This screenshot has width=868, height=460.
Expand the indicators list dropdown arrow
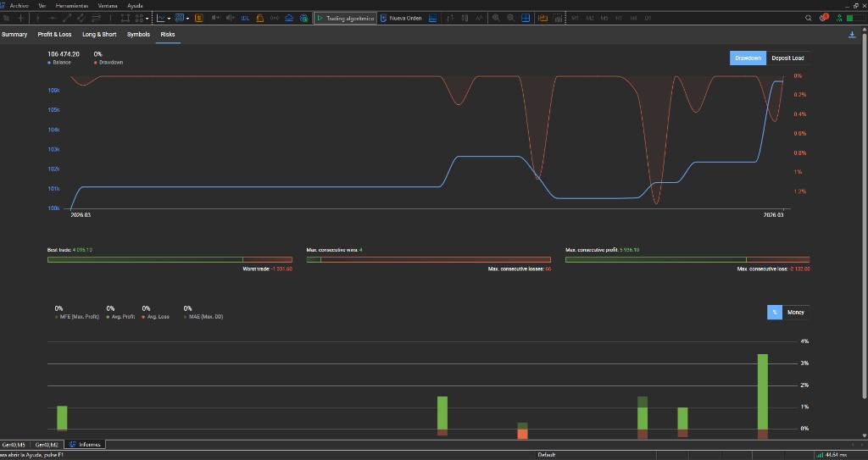point(190,18)
